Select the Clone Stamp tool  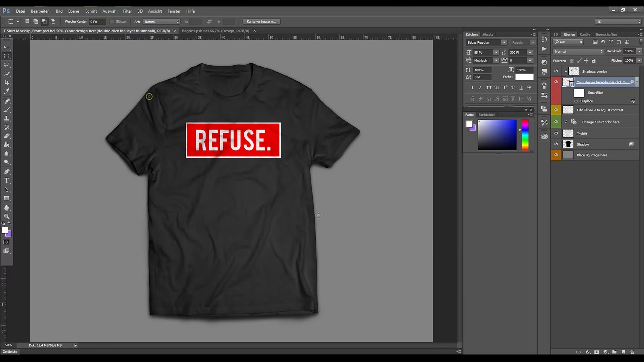coord(7,118)
